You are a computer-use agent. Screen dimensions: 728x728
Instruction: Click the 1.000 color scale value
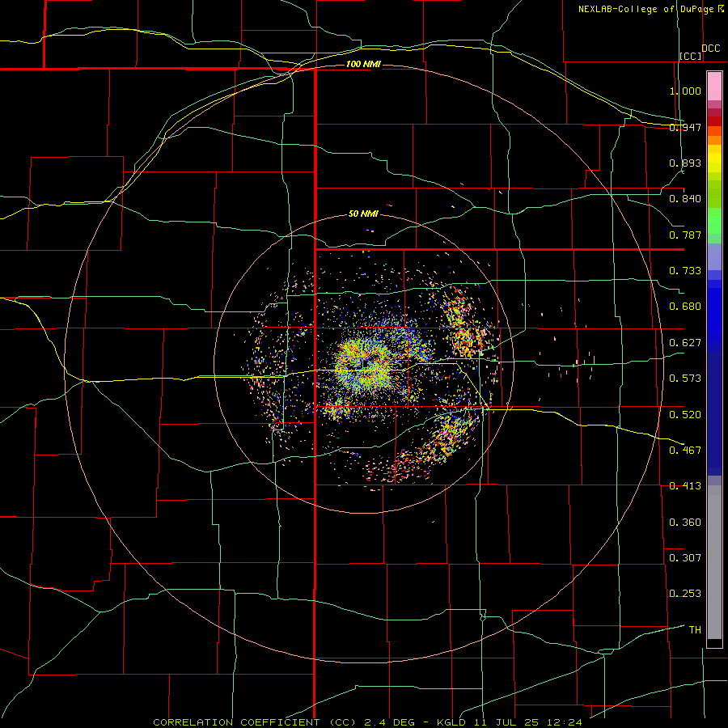(685, 91)
